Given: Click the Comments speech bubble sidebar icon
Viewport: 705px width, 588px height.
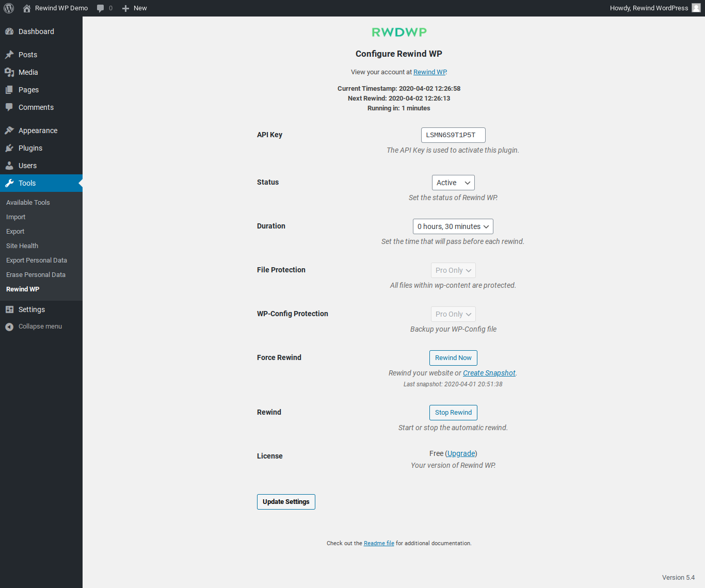Looking at the screenshot, I should click(9, 107).
